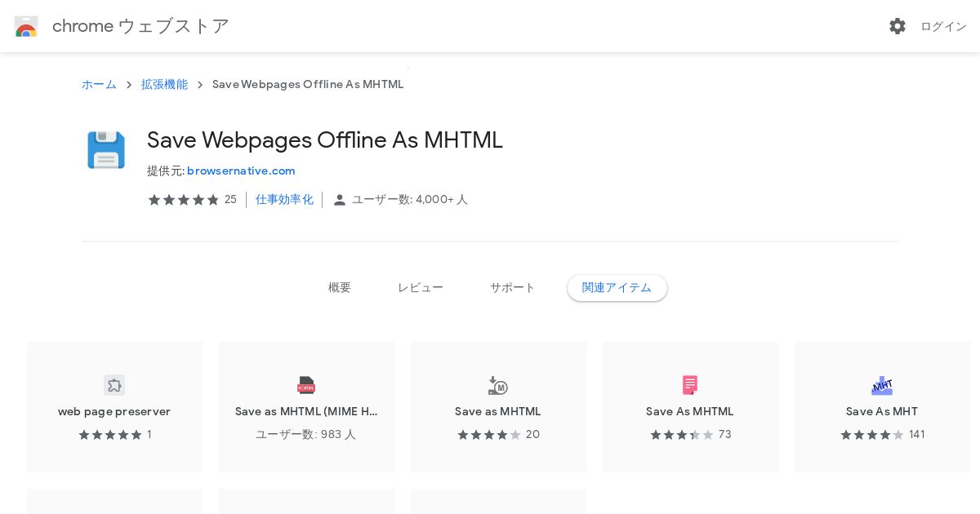Click the user count person icon
The width and height of the screenshot is (980, 514).
pyautogui.click(x=340, y=200)
